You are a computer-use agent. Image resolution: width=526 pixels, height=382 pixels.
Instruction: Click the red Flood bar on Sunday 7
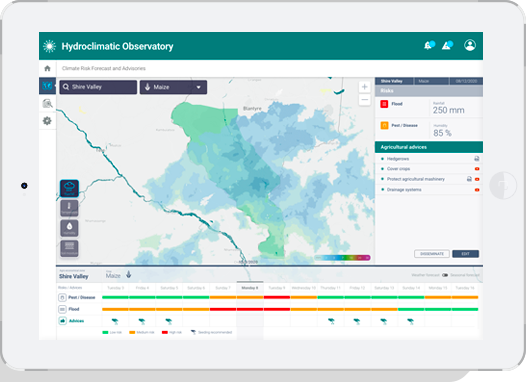pos(223,309)
